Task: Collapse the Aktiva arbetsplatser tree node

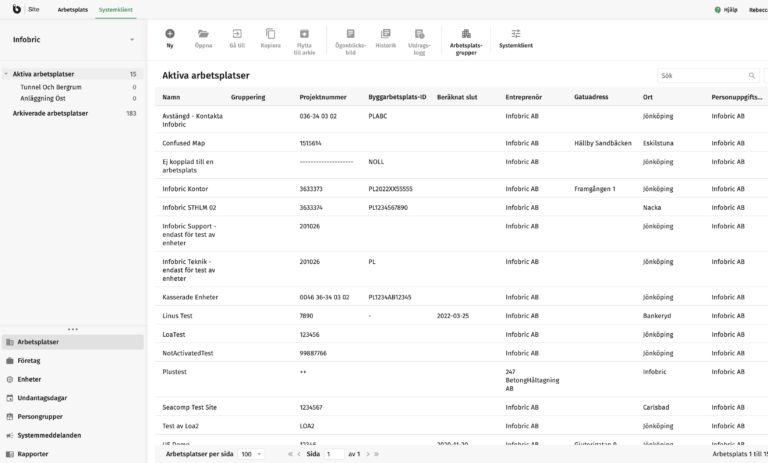Action: 6,74
